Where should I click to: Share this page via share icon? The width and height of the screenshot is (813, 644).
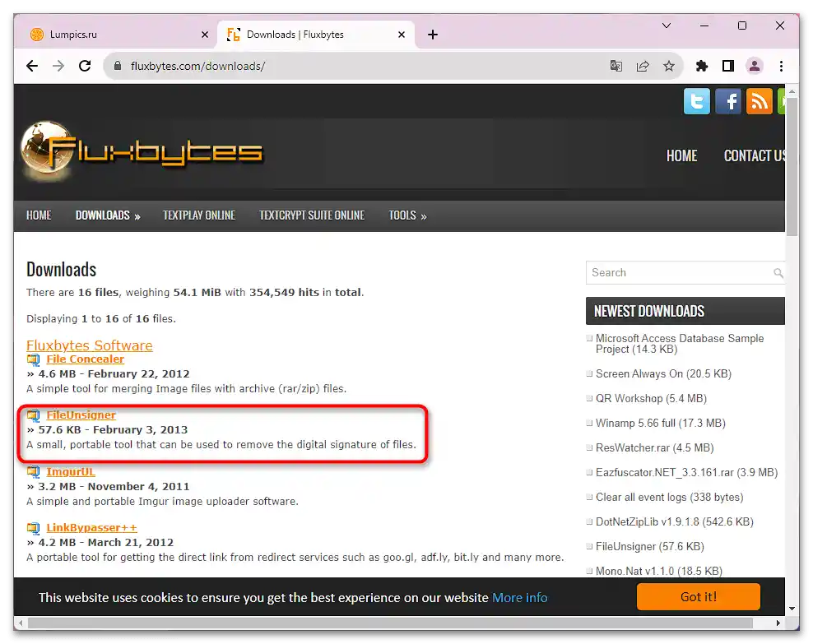tap(643, 66)
